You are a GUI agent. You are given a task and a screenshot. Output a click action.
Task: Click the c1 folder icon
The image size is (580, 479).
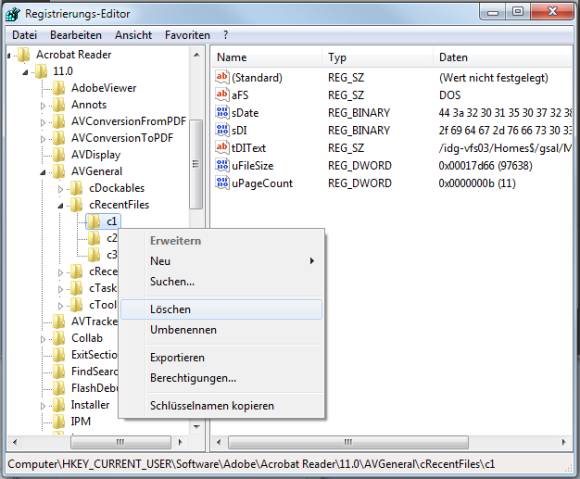(94, 222)
